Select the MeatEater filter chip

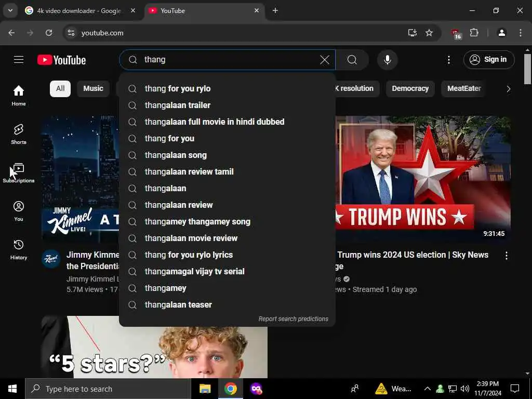(x=464, y=88)
